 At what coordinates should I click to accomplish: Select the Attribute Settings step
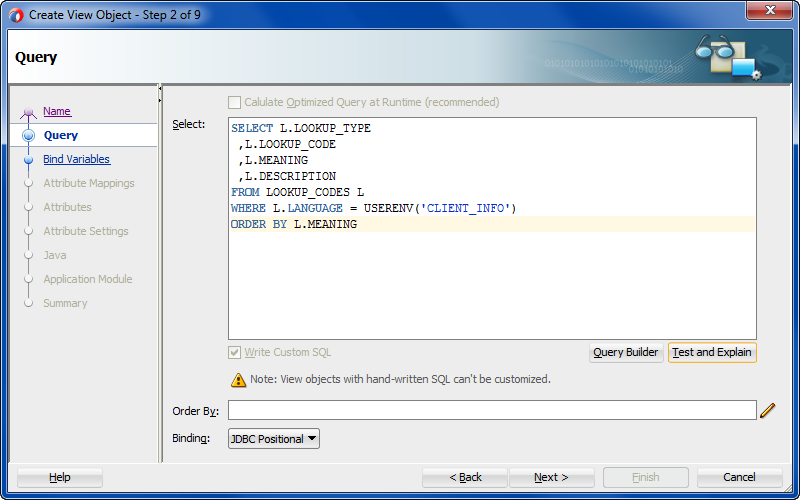(x=86, y=231)
